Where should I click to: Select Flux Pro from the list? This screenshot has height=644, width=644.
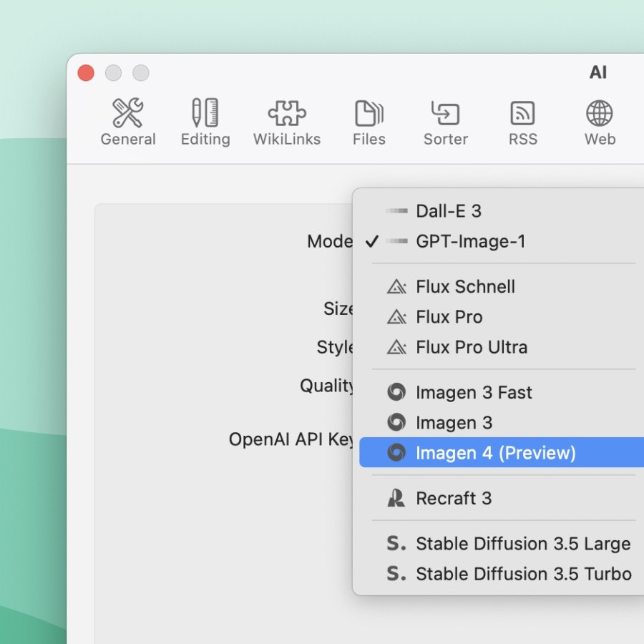click(x=449, y=317)
